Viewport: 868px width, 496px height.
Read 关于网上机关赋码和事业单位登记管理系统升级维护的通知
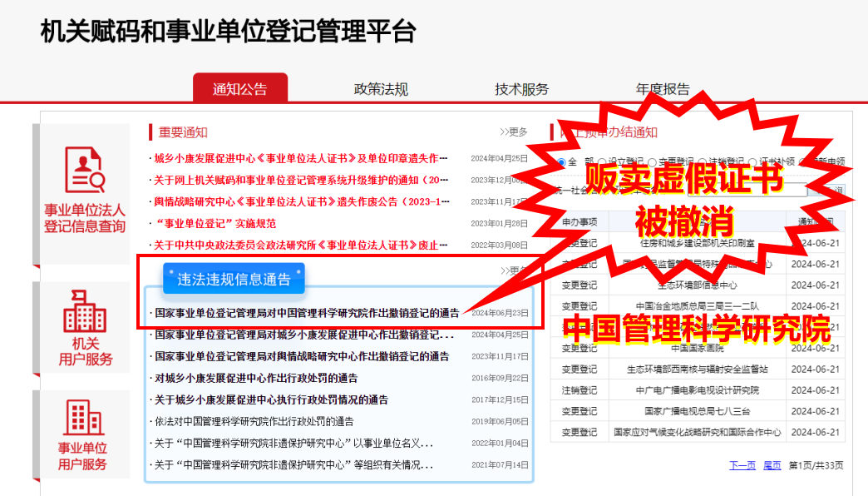pyautogui.click(x=301, y=180)
